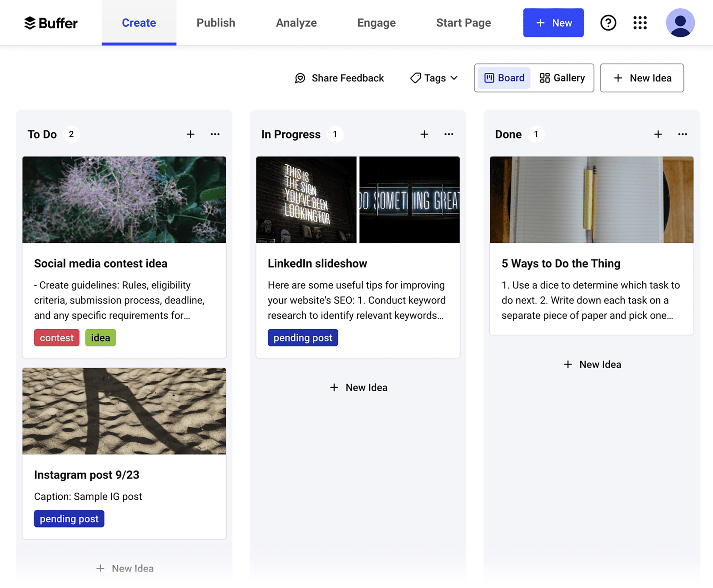
Task: Open the Engage tab
Action: 376,23
